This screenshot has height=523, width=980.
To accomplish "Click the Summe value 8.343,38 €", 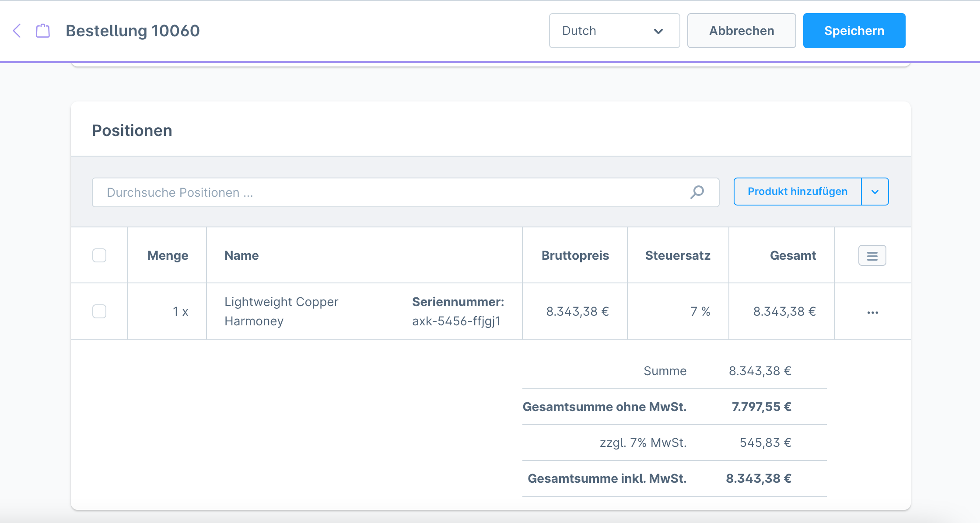I will (760, 371).
